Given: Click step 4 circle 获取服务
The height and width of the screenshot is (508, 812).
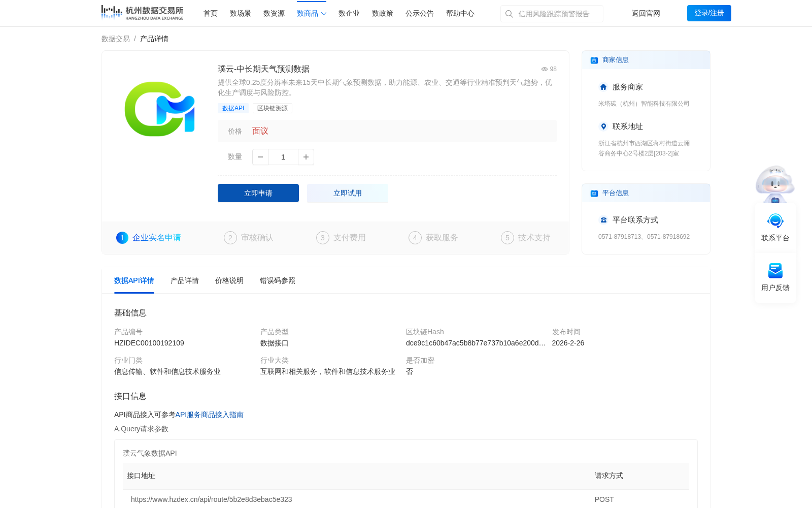Looking at the screenshot, I should point(415,238).
